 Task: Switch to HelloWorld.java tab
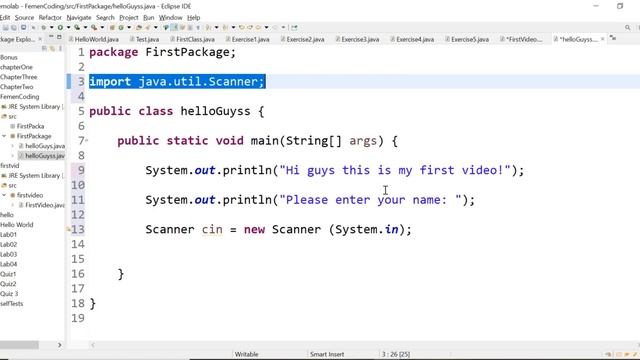(93, 39)
